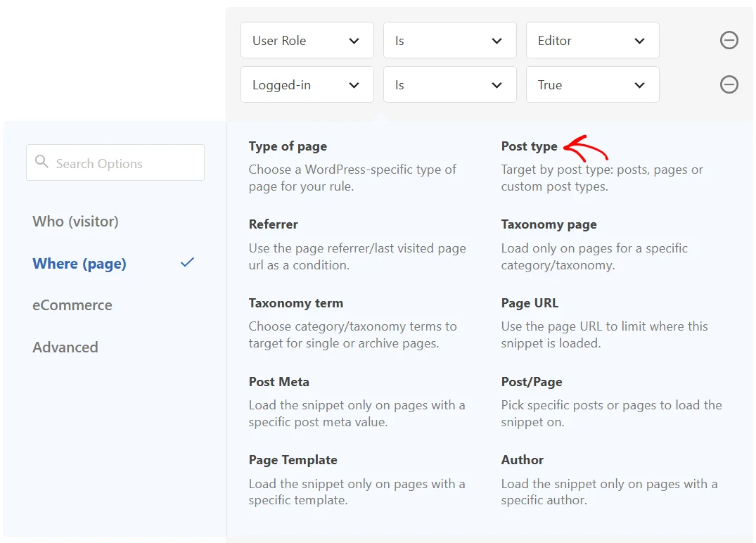Open the Editor value dropdown

(x=593, y=41)
